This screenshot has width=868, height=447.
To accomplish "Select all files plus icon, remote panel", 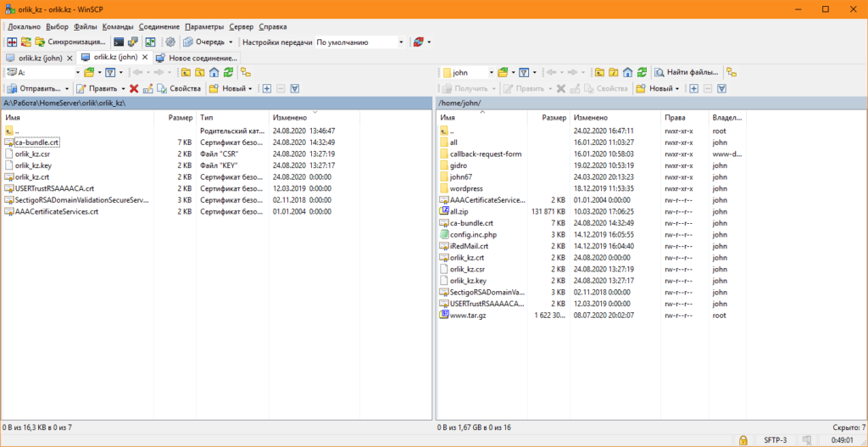I will pos(693,88).
